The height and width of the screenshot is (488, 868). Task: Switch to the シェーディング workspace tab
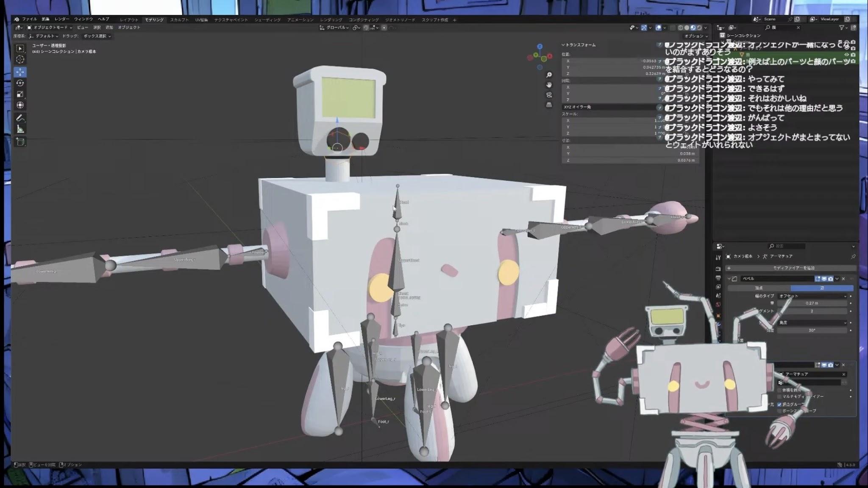[x=267, y=20]
